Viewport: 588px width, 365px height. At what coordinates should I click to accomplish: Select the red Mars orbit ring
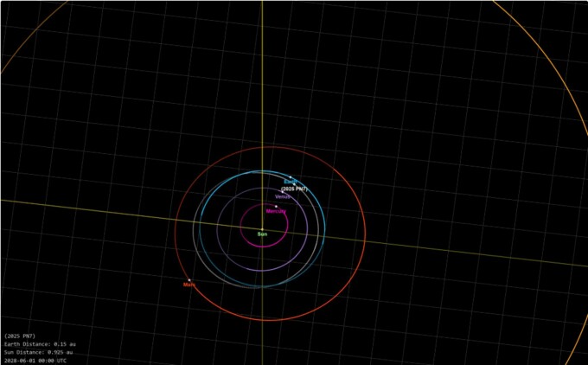tap(365, 234)
